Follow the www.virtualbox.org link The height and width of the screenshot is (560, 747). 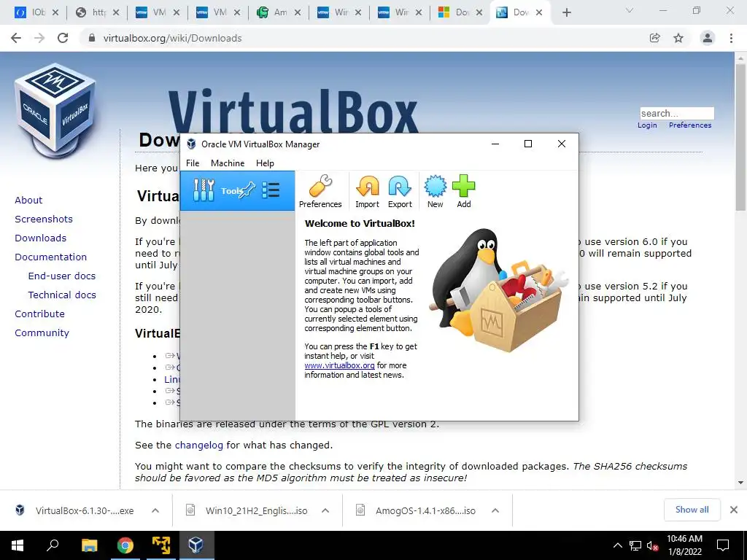point(339,365)
